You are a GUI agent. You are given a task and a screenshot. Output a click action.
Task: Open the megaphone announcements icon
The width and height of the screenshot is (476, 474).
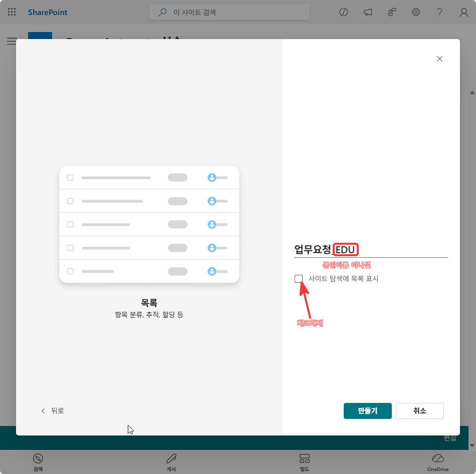pos(368,12)
